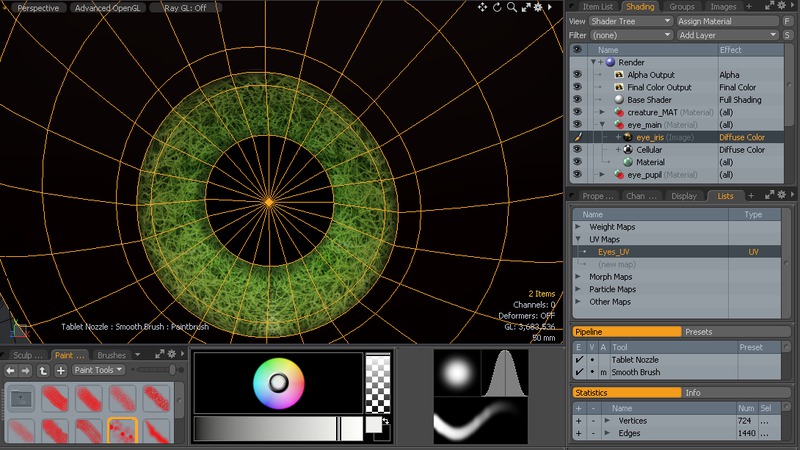
Task: Open viewport settings gear icon
Action: [539, 7]
